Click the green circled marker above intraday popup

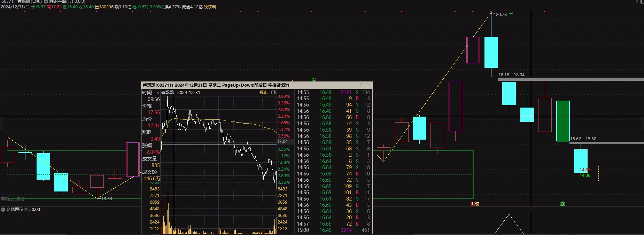pos(314,80)
